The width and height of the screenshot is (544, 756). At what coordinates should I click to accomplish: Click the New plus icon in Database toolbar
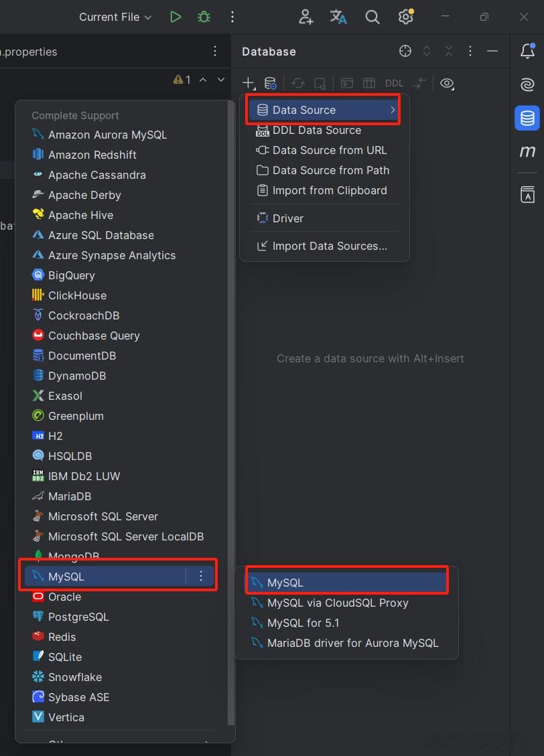pos(249,84)
